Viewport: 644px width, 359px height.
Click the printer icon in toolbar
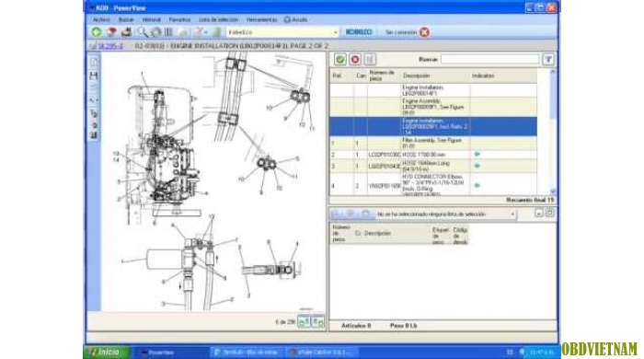click(127, 32)
